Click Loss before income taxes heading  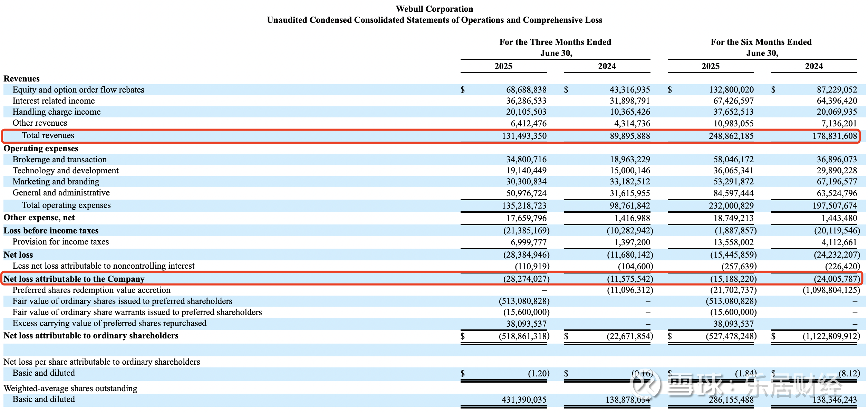(x=51, y=231)
